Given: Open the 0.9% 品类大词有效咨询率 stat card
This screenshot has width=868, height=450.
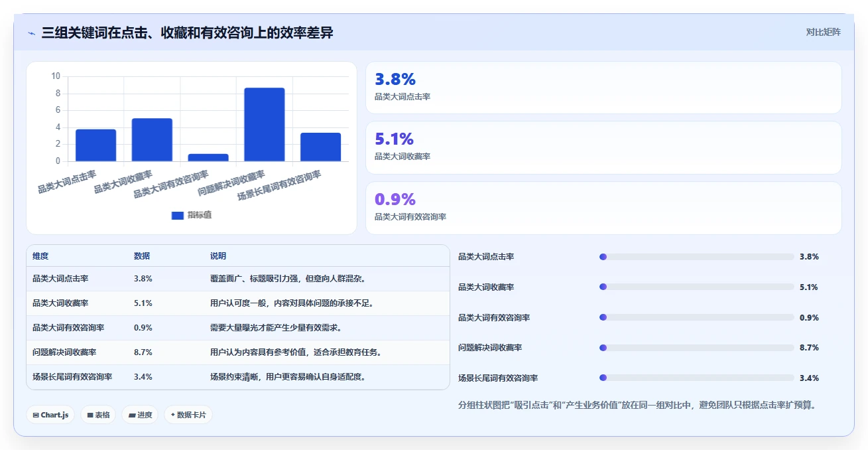Looking at the screenshot, I should coord(603,208).
